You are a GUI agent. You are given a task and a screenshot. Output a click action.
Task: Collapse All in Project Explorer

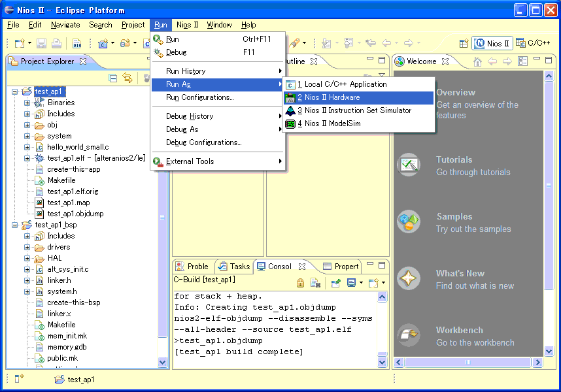(x=113, y=78)
